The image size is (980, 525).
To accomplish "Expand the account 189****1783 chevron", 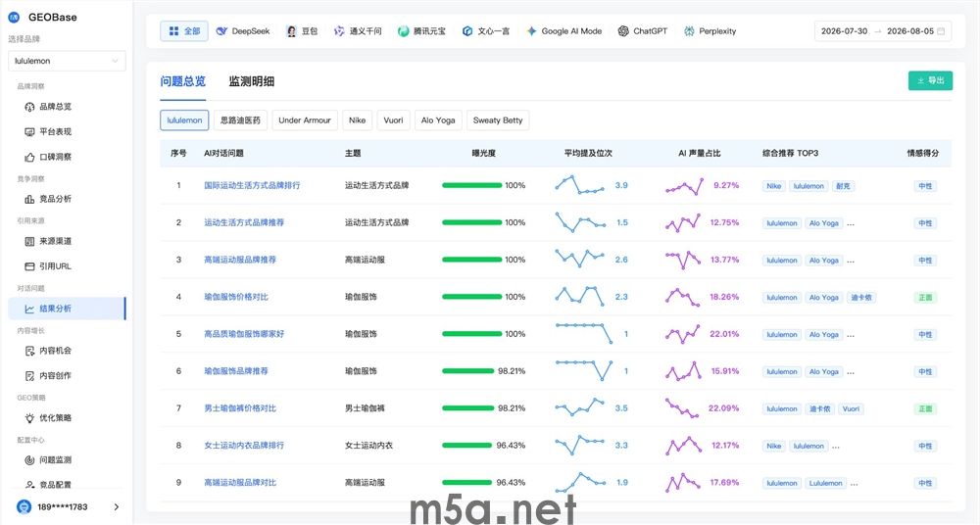I will (x=117, y=506).
